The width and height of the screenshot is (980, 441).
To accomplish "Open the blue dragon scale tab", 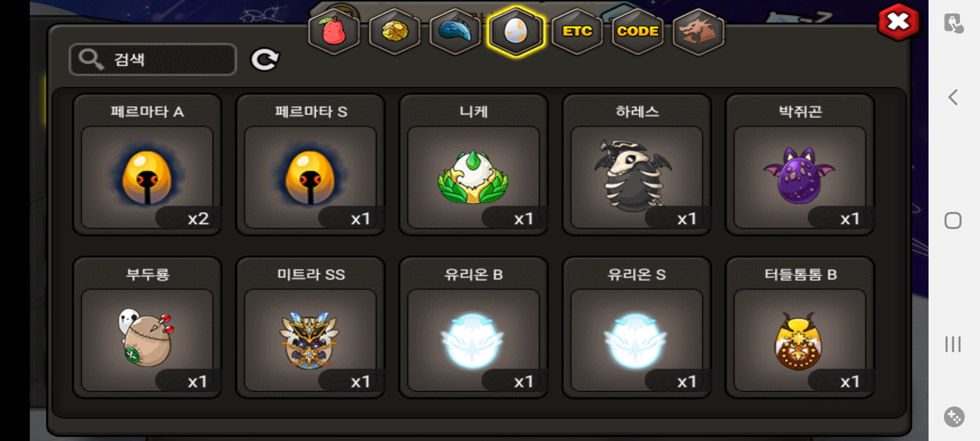I will 455,32.
